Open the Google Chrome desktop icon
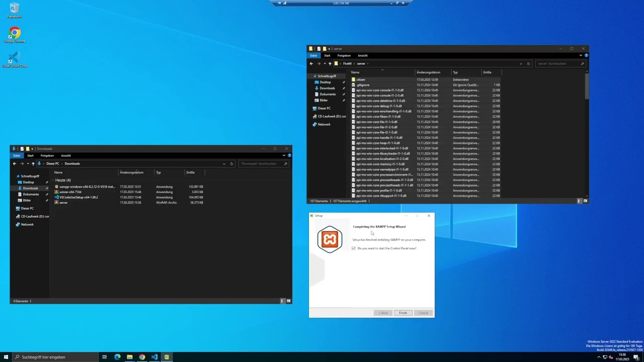 (15, 35)
